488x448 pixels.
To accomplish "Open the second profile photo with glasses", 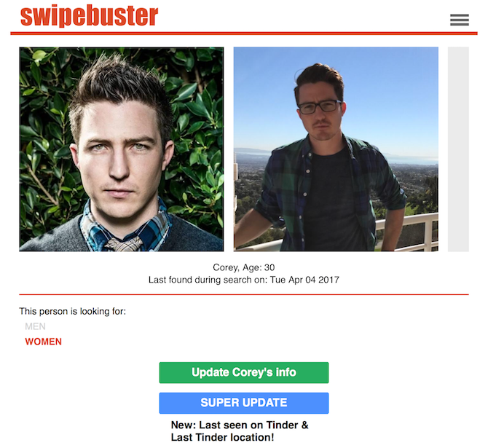I will [x=336, y=149].
